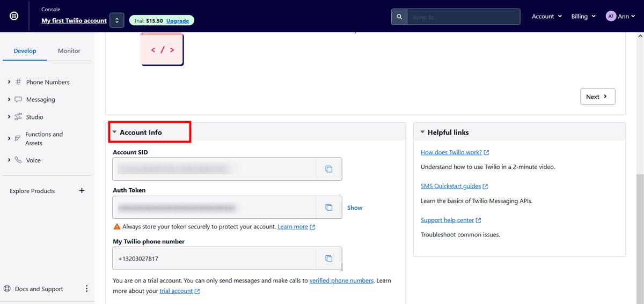
Task: Open the Billing dropdown menu
Action: click(583, 17)
